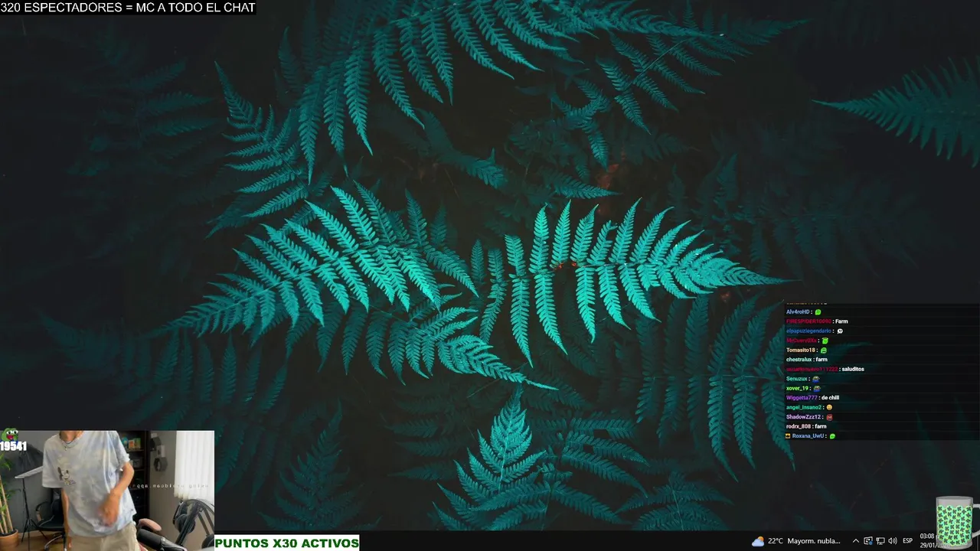The image size is (980, 551).
Task: Open the taskbar clock showing 03:08
Action: pyautogui.click(x=927, y=540)
